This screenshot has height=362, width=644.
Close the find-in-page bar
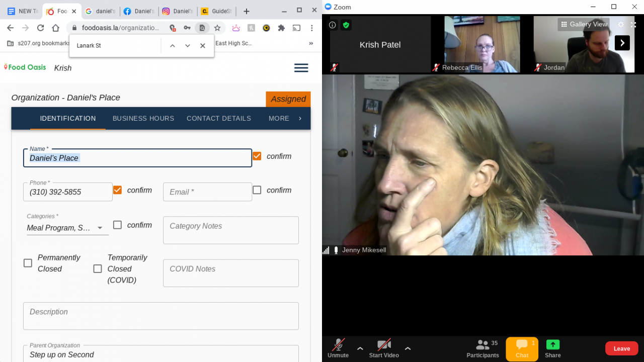[x=203, y=46]
